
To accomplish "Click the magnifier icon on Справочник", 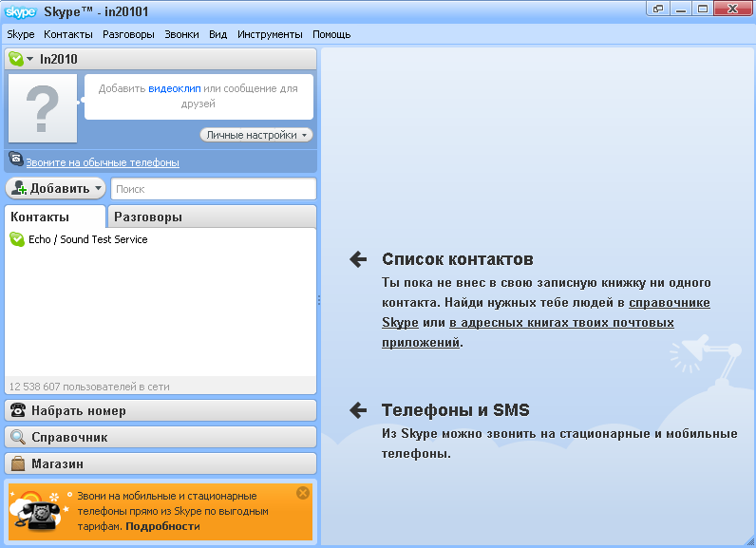I will tap(18, 437).
